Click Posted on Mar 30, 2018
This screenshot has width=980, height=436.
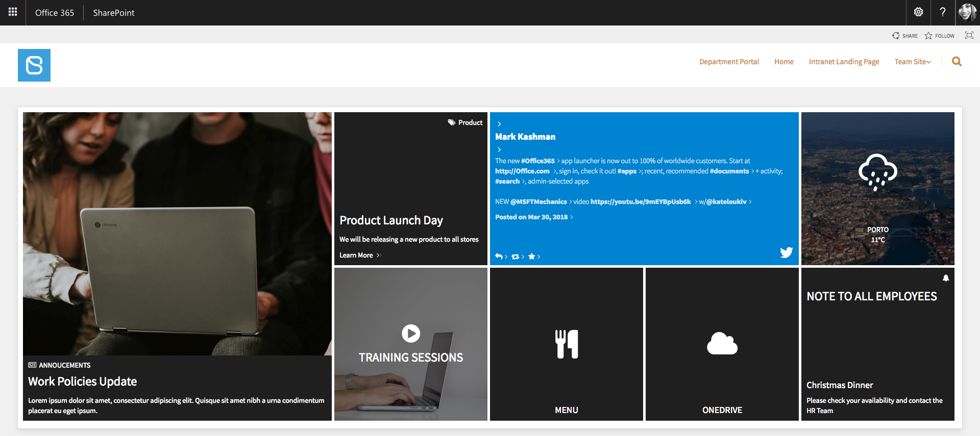point(531,217)
